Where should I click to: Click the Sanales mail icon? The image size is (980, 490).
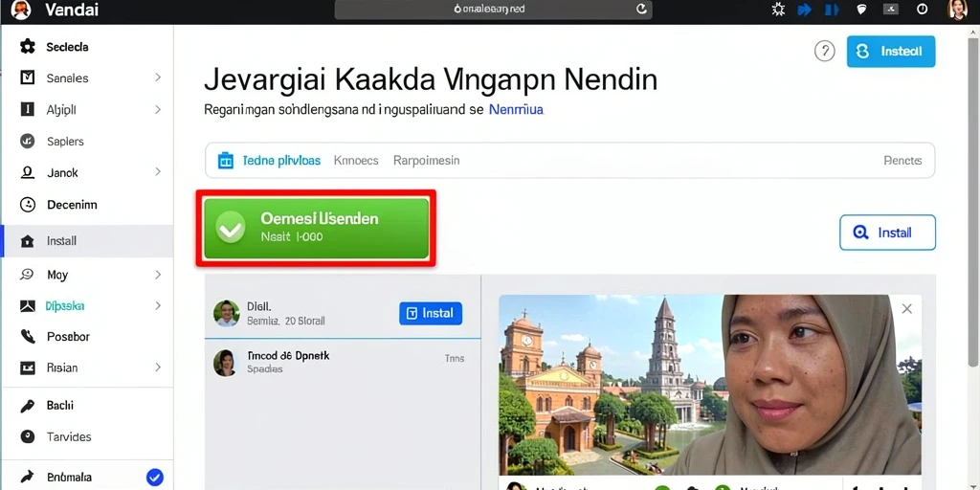(x=28, y=78)
